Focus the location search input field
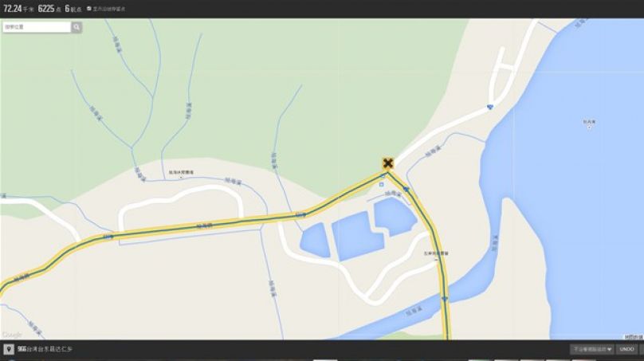Image resolution: width=644 pixels, height=361 pixels. click(37, 27)
